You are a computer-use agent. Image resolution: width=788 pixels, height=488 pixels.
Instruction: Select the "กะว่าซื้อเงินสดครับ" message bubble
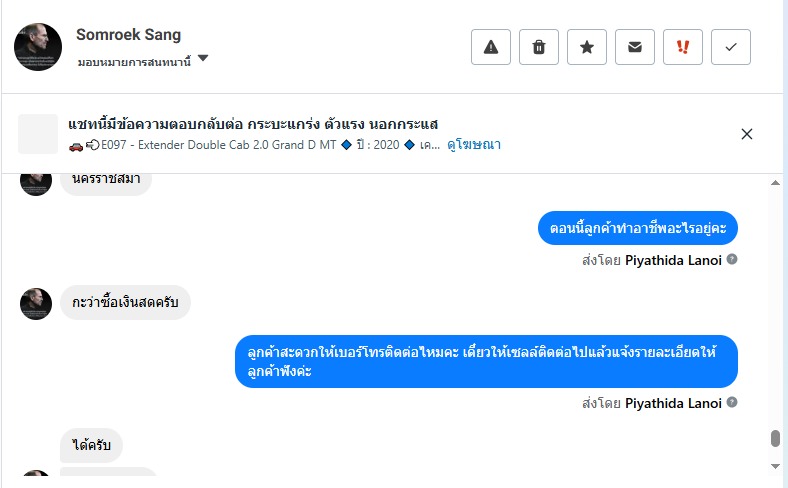click(125, 303)
